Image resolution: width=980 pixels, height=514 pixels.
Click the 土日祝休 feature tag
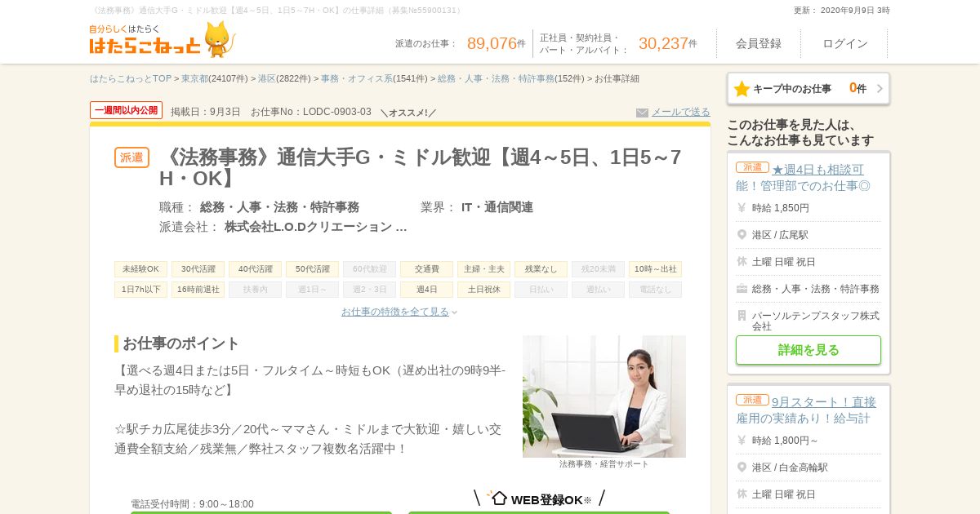[483, 290]
